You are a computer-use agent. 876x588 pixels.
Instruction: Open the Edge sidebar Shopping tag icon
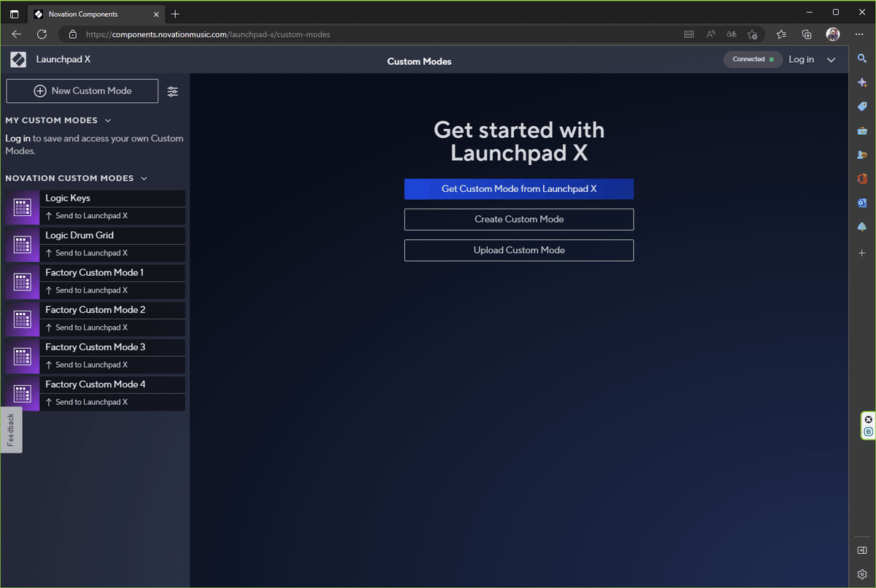point(862,107)
